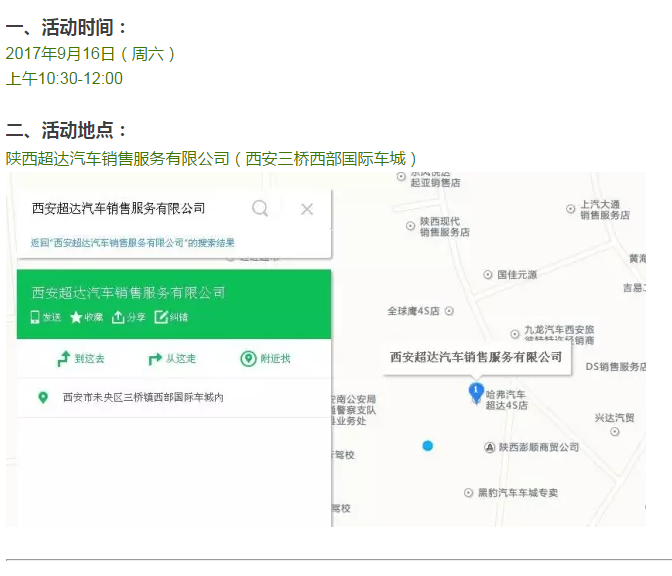The image size is (672, 576).
Task: Click the 发送 phone icon in the green card
Action: 35,317
